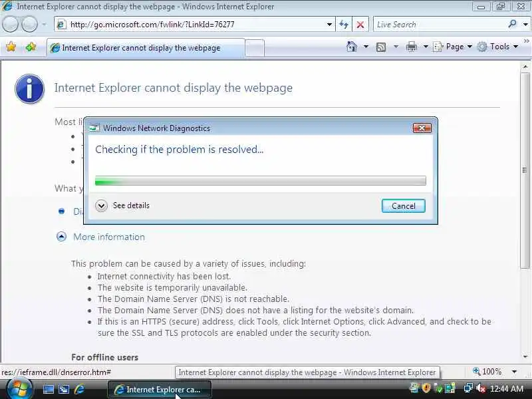Open the Windows Start orb

19,389
